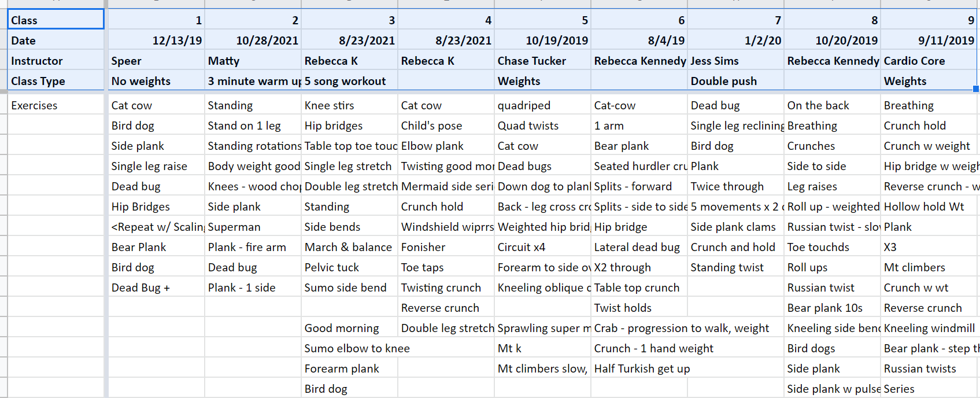Click the 10/28/2021 date cell
The width and height of the screenshot is (980, 398).
click(253, 40)
